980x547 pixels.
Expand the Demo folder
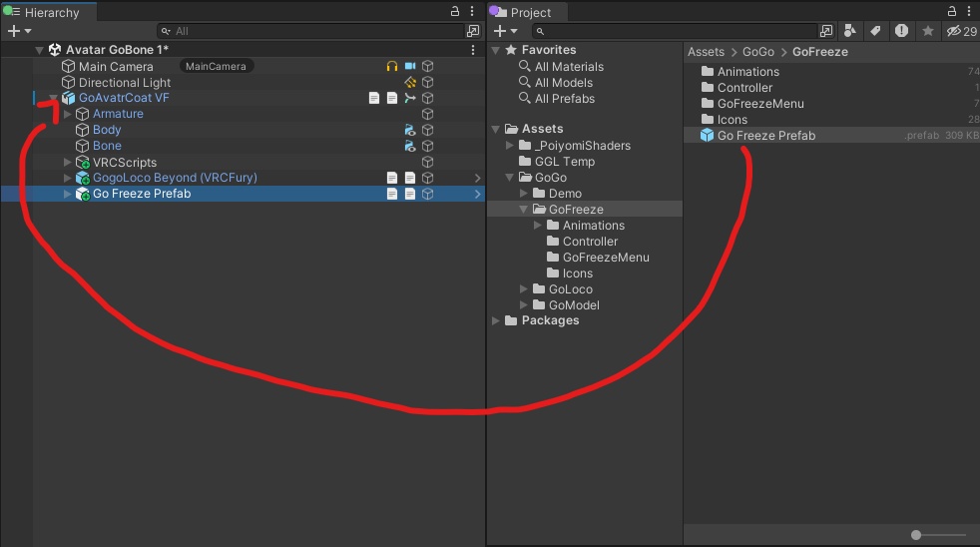(x=524, y=194)
